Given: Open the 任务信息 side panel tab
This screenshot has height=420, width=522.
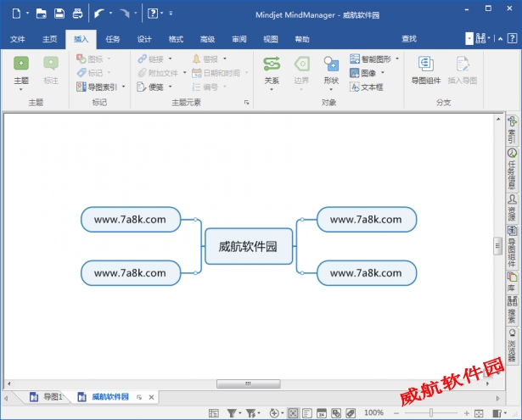Looking at the screenshot, I should click(512, 169).
